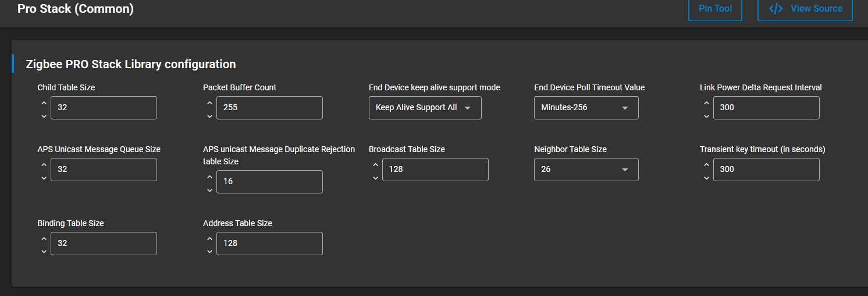868x296 pixels.
Task: Click the Address Table Size field
Action: point(269,244)
